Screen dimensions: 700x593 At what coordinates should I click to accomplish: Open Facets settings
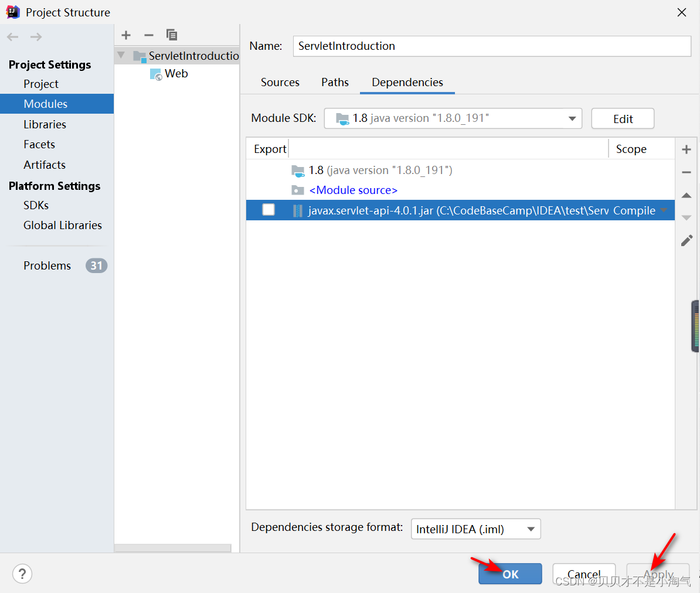click(39, 145)
